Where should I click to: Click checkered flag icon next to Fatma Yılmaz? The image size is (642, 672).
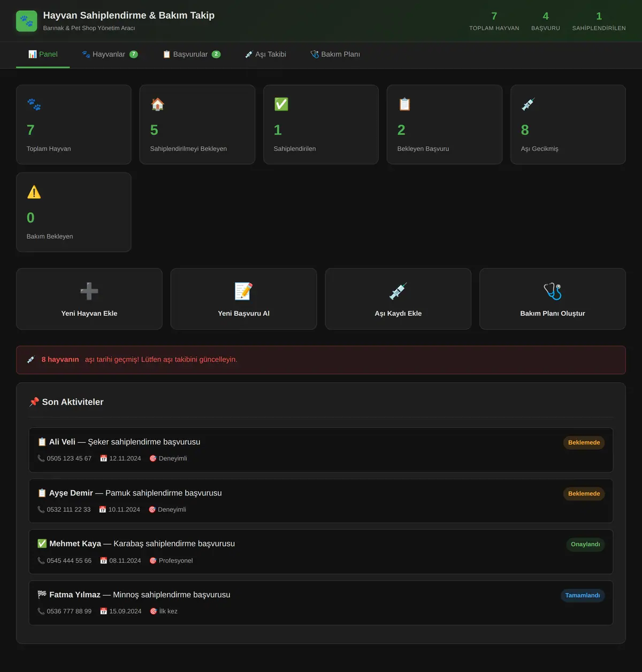click(42, 595)
